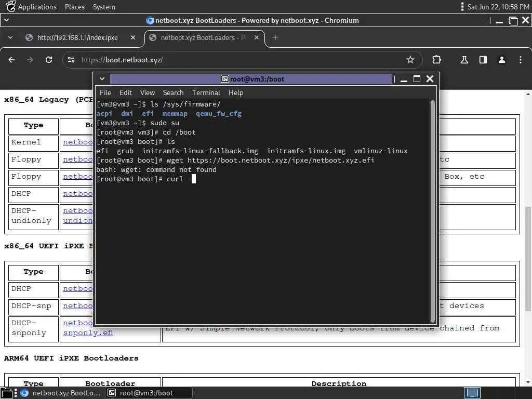Screen dimensions: 532x399
Task: Click the browser forward arrow
Action: coord(30,60)
